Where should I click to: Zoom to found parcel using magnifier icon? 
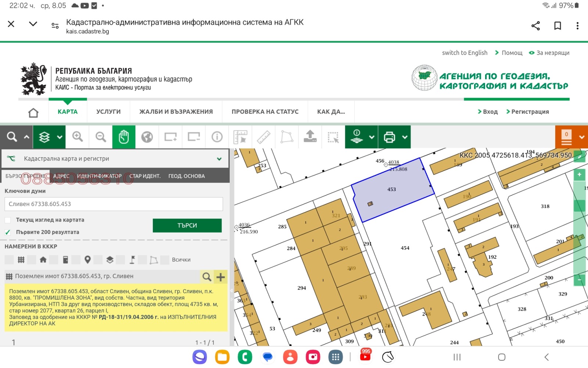207,277
